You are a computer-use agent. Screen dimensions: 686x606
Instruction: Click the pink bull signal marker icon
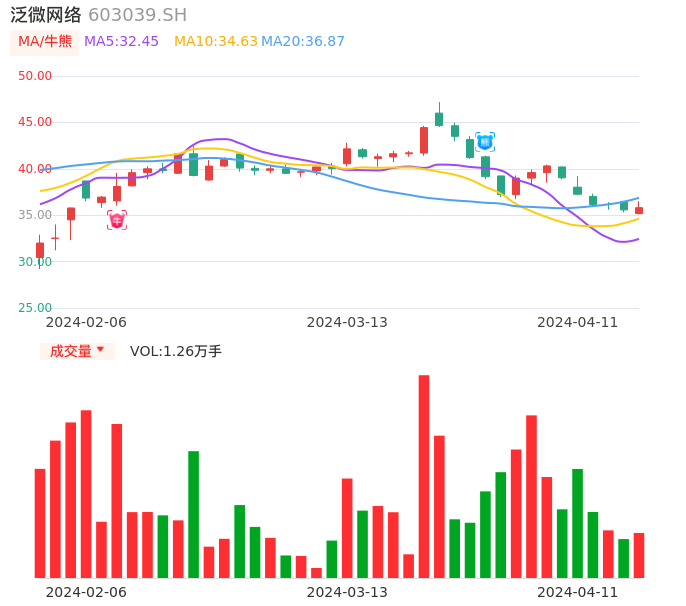117,220
